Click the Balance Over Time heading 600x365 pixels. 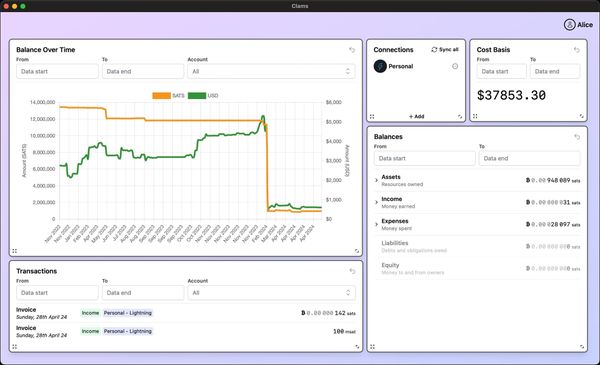(x=46, y=50)
